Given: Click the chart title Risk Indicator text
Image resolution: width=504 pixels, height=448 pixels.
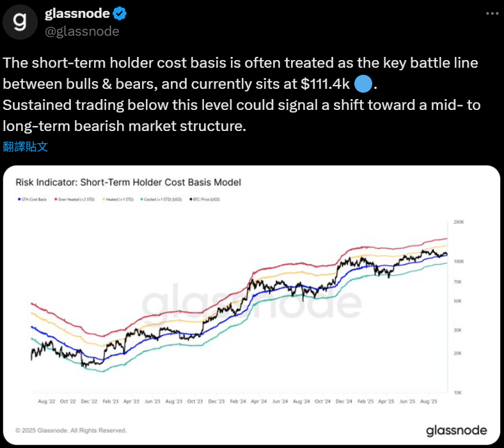Looking at the screenshot, I should pos(129,182).
